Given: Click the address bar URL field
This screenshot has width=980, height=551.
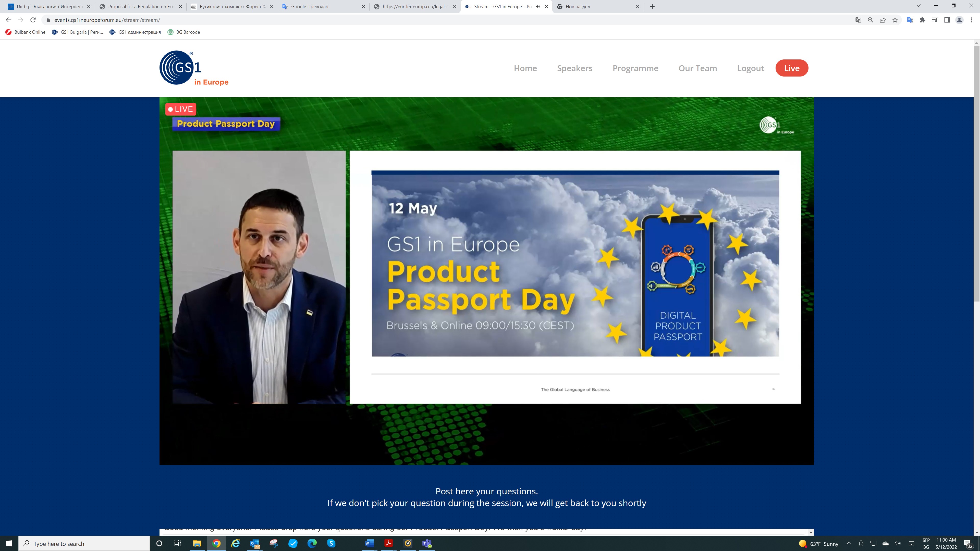Looking at the screenshot, I should click(x=449, y=20).
